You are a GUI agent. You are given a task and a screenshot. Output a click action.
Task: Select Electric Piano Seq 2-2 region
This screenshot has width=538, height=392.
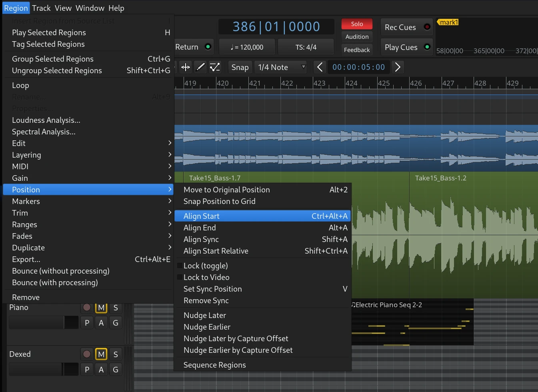[x=412, y=322]
